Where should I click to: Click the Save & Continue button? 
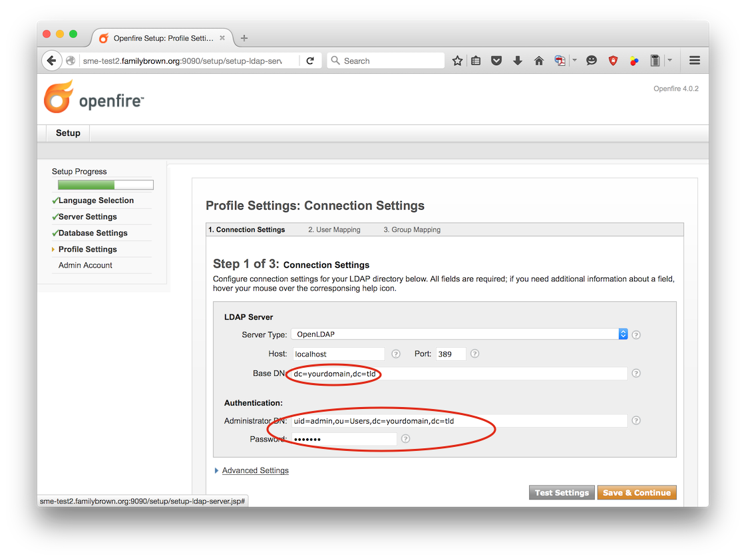(x=636, y=493)
